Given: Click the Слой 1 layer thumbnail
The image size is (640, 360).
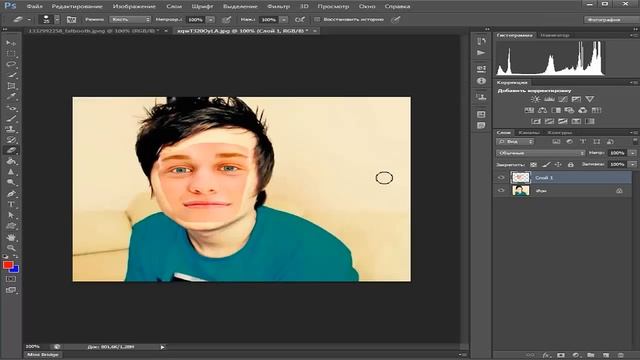Looking at the screenshot, I should [520, 178].
